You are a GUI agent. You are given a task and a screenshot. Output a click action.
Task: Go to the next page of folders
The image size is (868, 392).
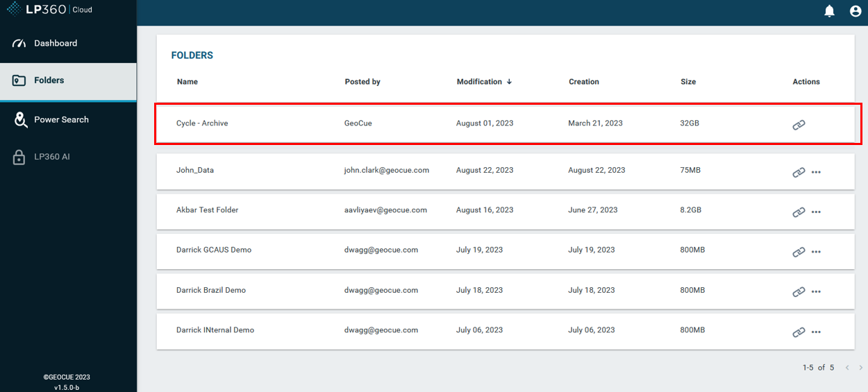pyautogui.click(x=861, y=368)
